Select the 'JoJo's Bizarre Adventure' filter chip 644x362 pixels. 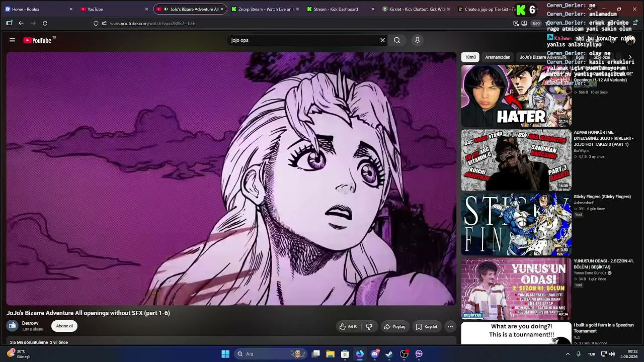543,57
